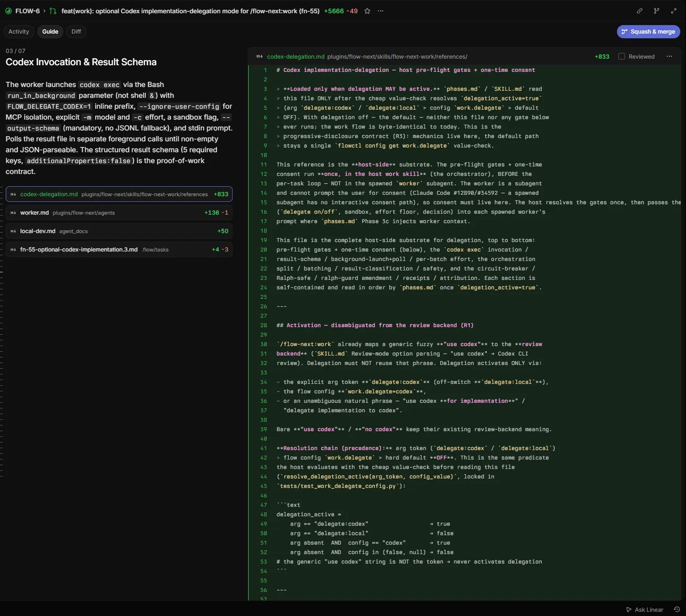Switch to the Activity tab
686x616 pixels.
pos(19,32)
